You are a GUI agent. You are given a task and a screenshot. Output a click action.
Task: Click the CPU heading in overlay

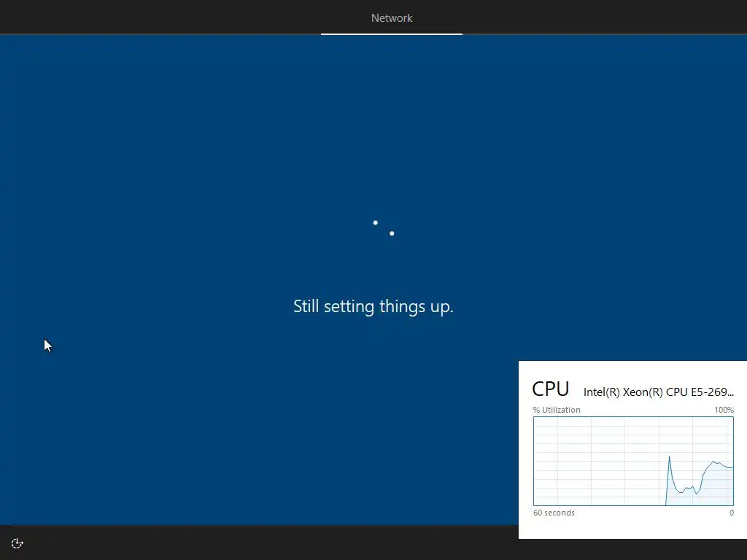click(x=550, y=389)
